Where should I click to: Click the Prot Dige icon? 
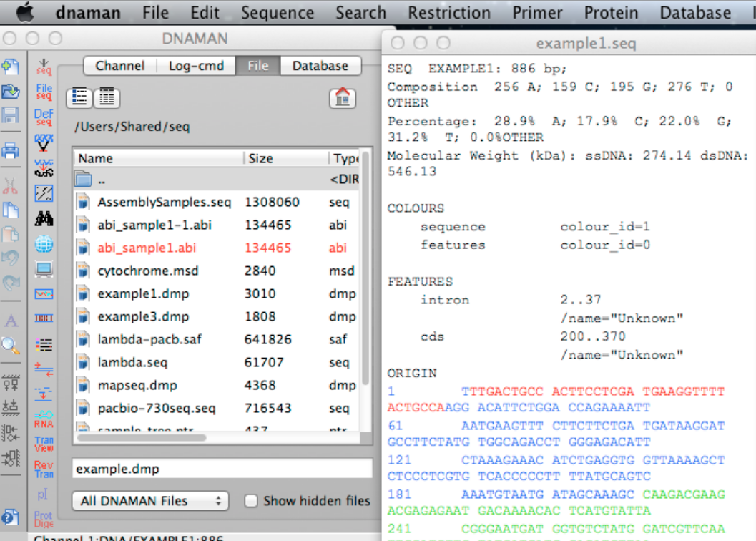(x=44, y=520)
